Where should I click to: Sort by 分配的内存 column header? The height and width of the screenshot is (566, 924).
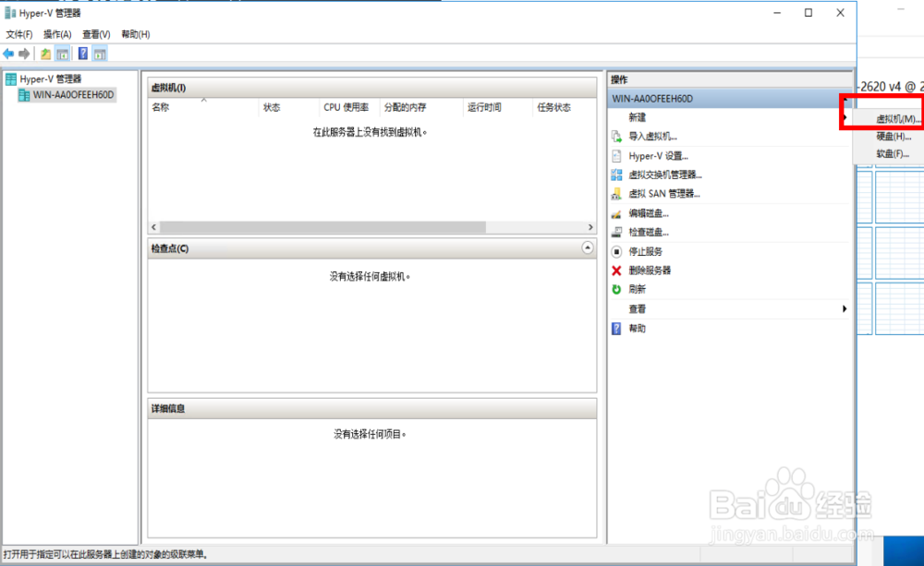tap(422, 107)
